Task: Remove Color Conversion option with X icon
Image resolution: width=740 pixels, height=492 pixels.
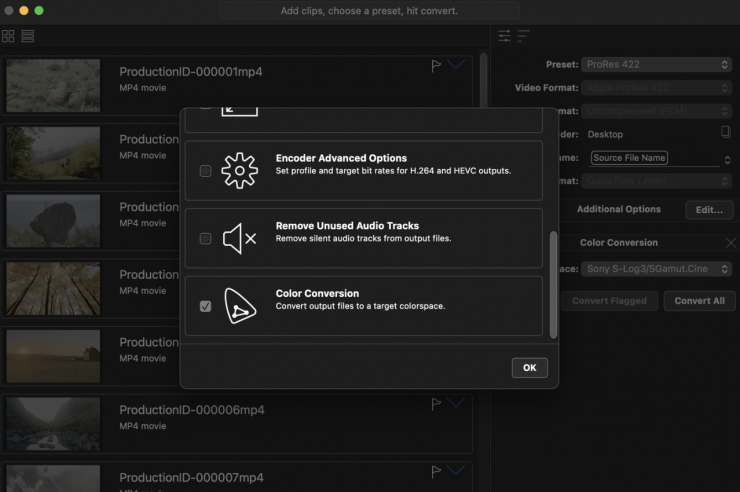Action: point(729,243)
